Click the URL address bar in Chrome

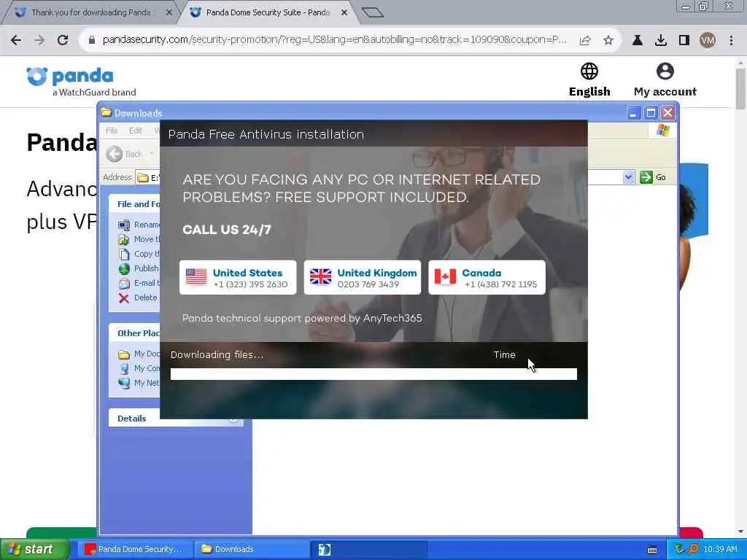[333, 40]
